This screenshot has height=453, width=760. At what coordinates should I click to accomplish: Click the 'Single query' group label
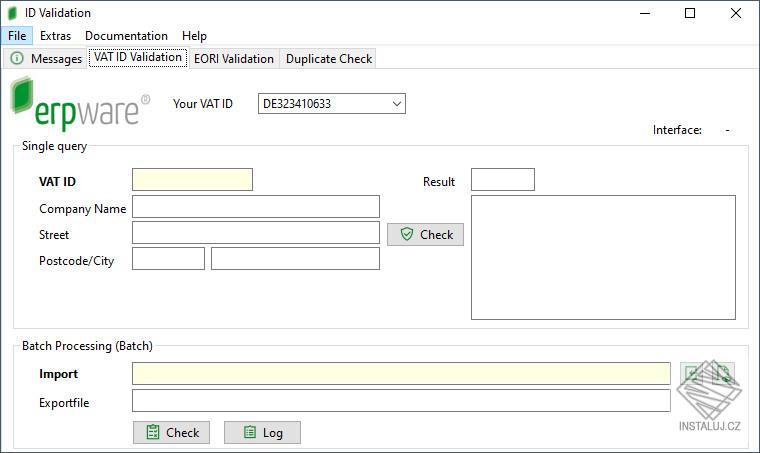coord(54,146)
